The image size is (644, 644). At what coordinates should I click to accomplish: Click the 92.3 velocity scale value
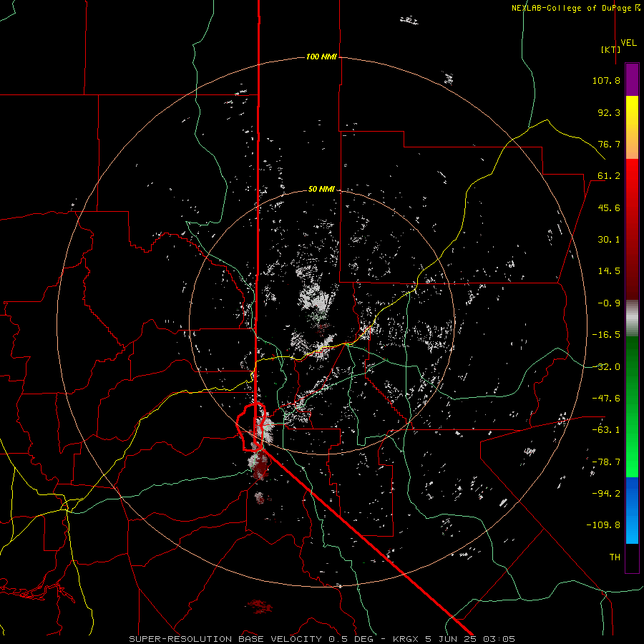click(x=609, y=112)
